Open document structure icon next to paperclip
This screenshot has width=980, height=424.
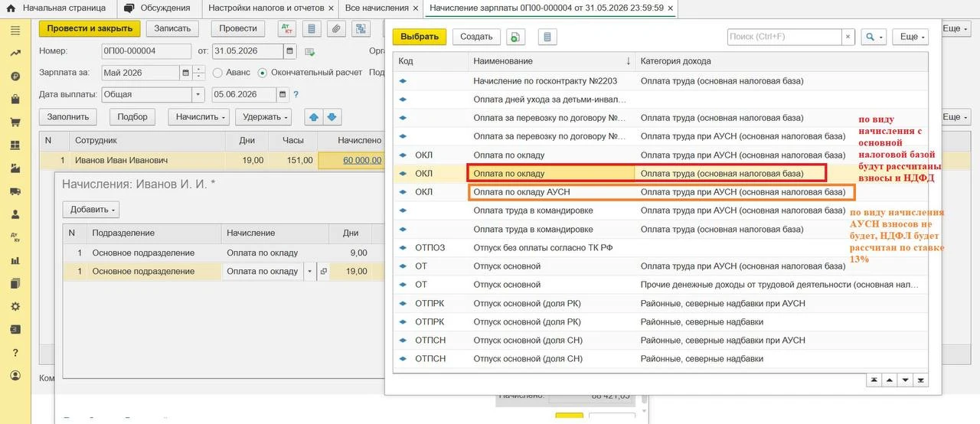tap(361, 29)
